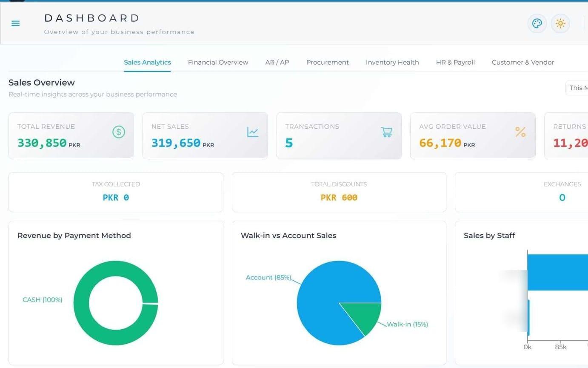Image resolution: width=588 pixels, height=368 pixels.
Task: Go to the AR / AP tab
Action: click(x=277, y=62)
